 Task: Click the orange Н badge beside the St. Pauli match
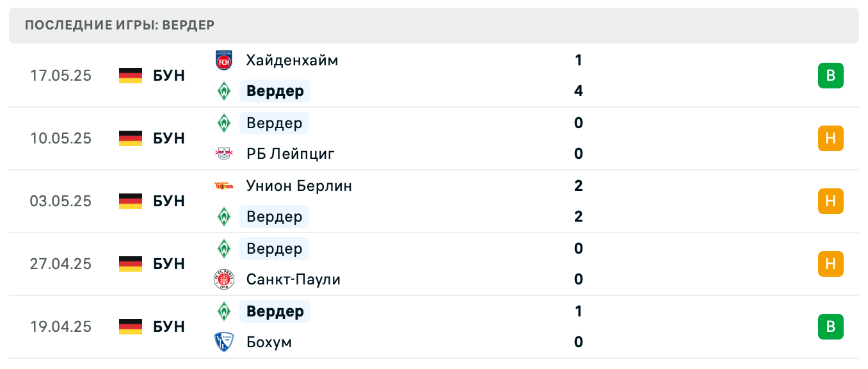tap(831, 263)
